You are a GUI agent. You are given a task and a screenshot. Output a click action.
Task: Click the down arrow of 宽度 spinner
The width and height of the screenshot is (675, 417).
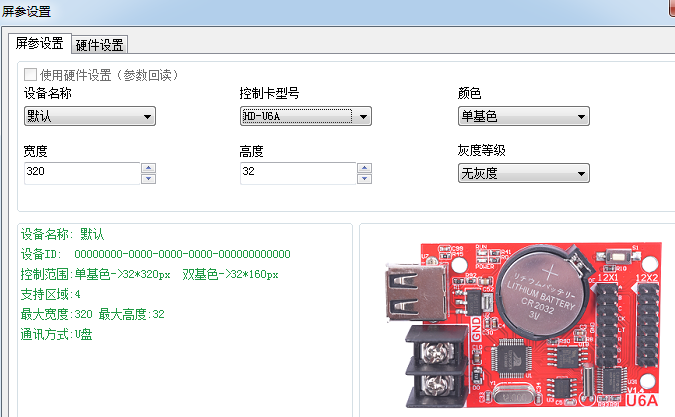(x=148, y=179)
